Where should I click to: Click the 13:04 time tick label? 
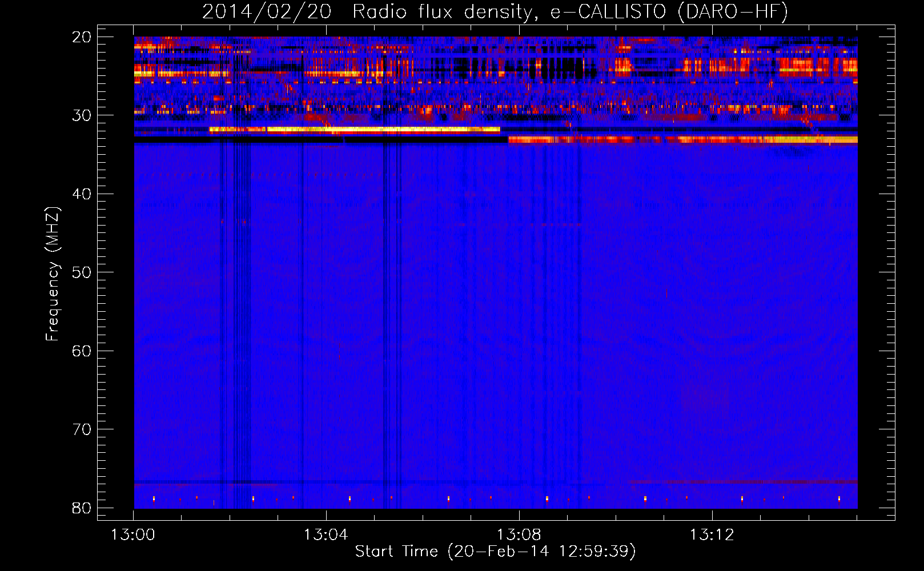(326, 535)
